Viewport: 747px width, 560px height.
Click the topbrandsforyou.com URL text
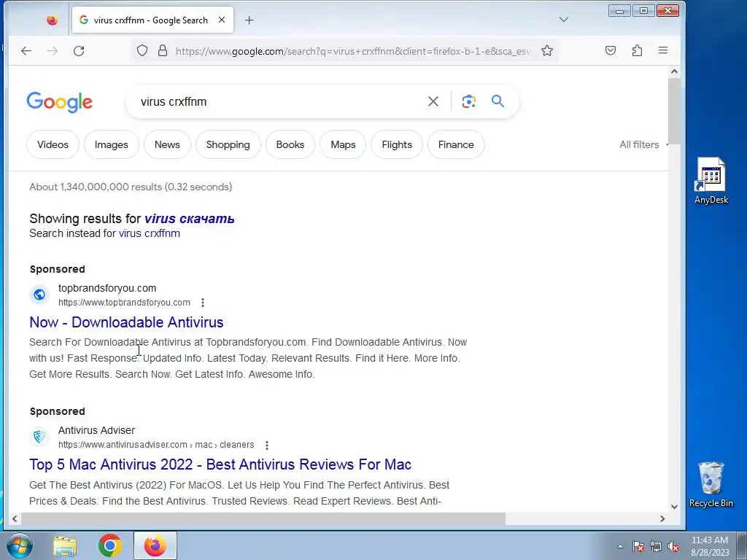[x=124, y=303]
